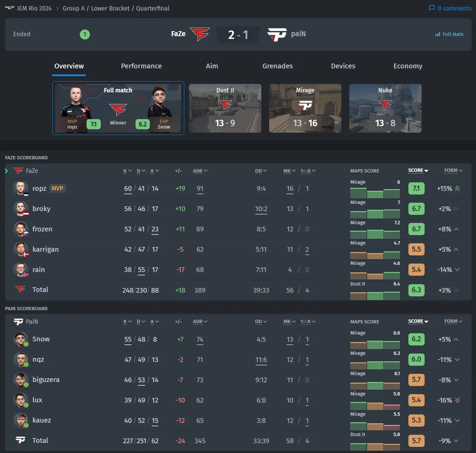Sort PaiN scoreboard by kills (K)
Screen dimensions: 476x453
pos(127,322)
